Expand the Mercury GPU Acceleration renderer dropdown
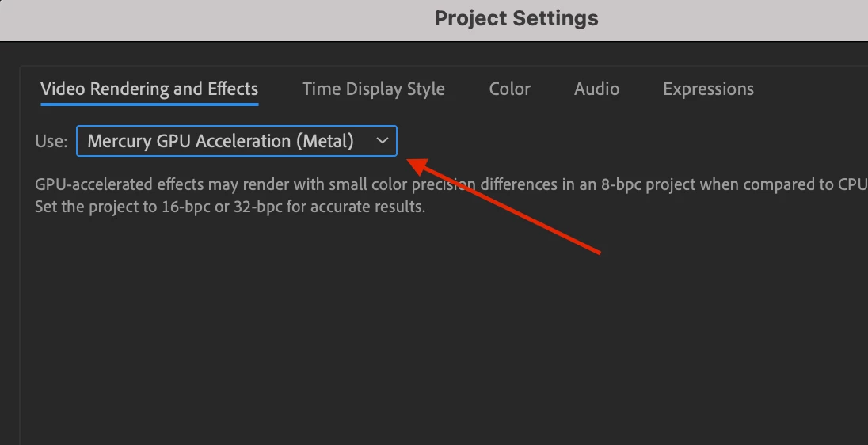 (236, 141)
